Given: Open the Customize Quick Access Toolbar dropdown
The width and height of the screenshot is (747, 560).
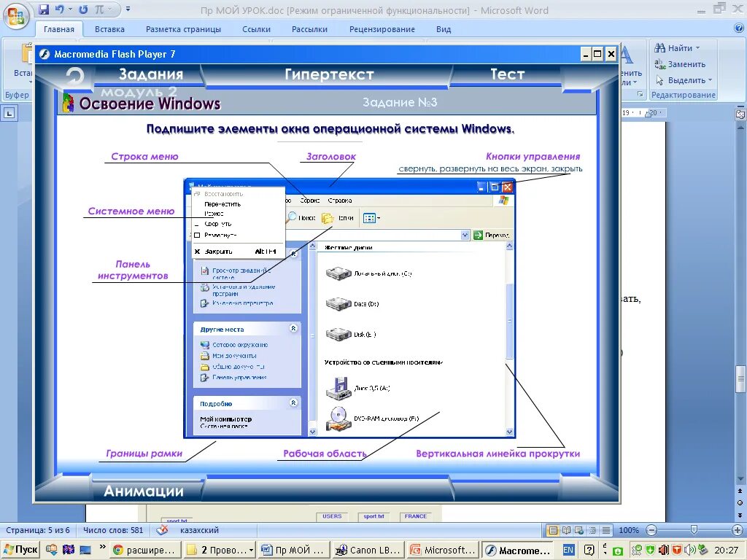Looking at the screenshot, I should (128, 9).
